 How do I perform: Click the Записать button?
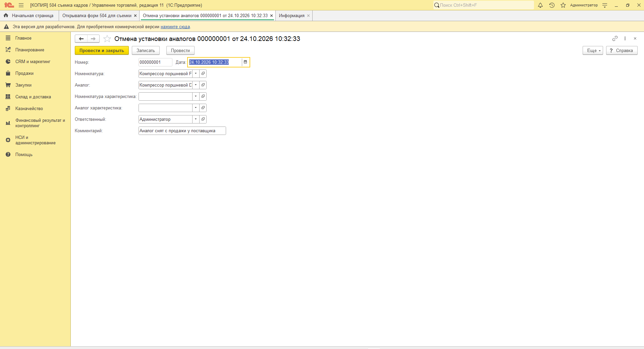146,50
